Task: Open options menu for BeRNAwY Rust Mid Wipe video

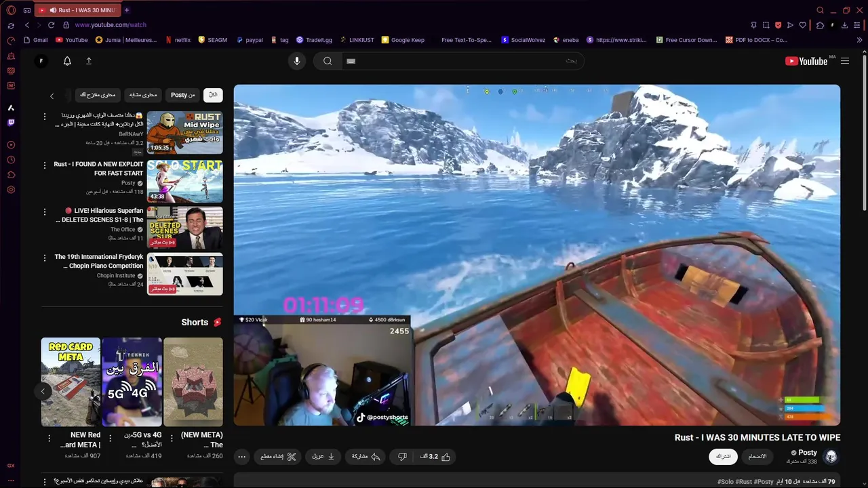Action: [45, 117]
